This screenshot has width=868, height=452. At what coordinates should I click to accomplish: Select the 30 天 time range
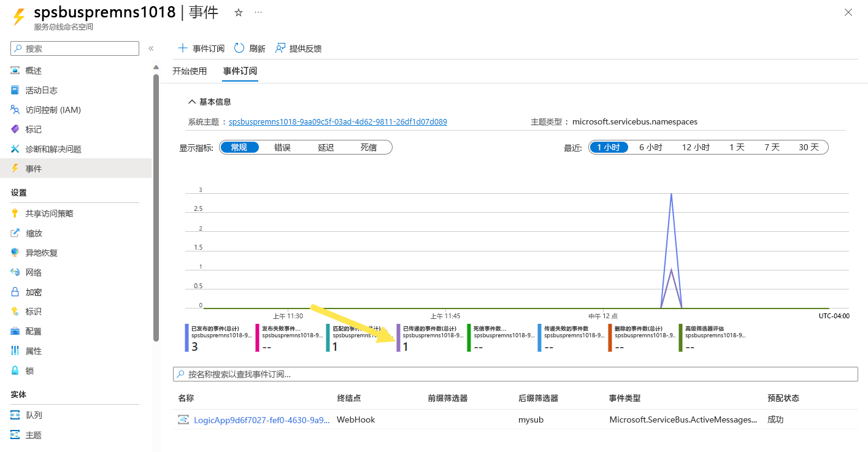pos(808,147)
